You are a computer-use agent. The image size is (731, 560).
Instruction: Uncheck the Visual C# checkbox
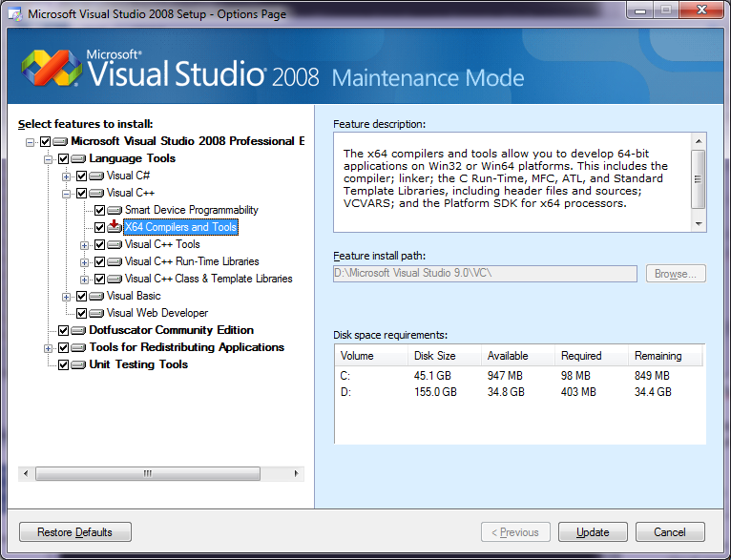tap(81, 176)
